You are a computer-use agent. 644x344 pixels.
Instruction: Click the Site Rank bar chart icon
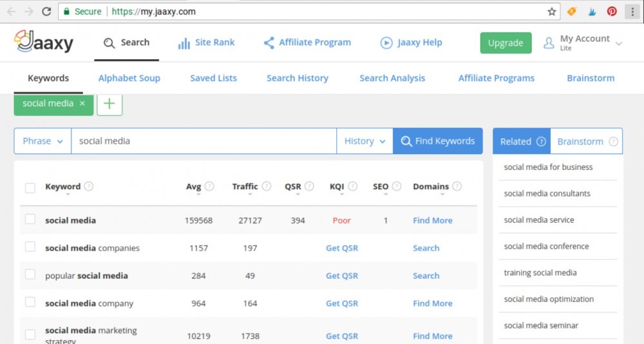[184, 43]
